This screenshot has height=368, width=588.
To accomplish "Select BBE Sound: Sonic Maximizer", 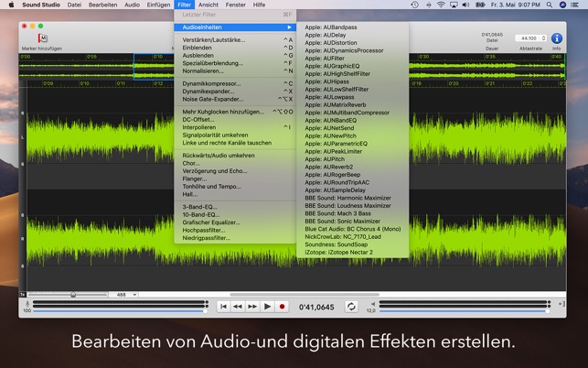I will click(352, 222).
